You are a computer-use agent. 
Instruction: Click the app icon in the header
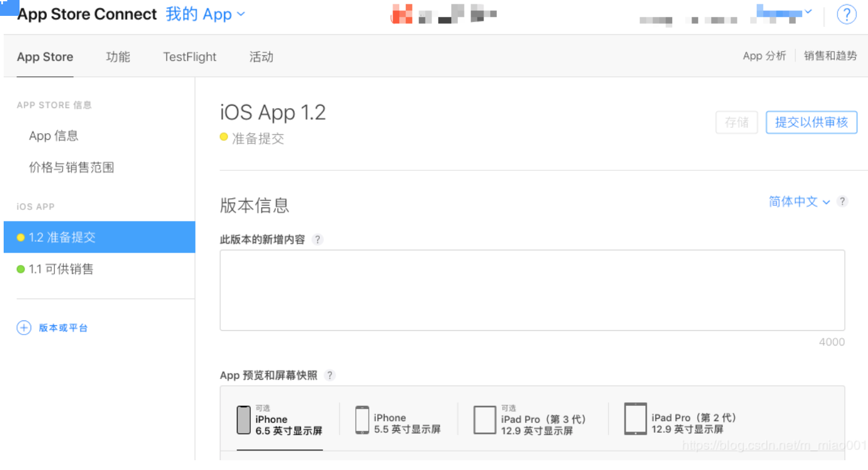402,14
